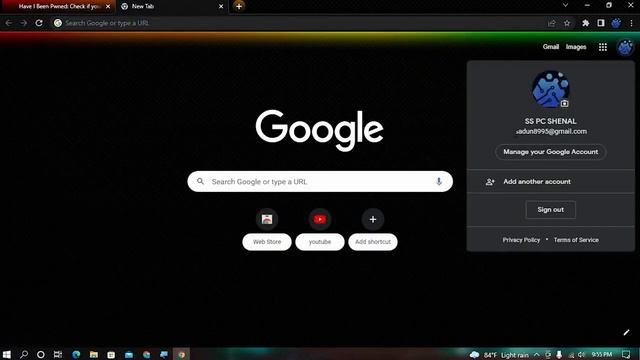Close the New Tab tab

pyautogui.click(x=221, y=7)
